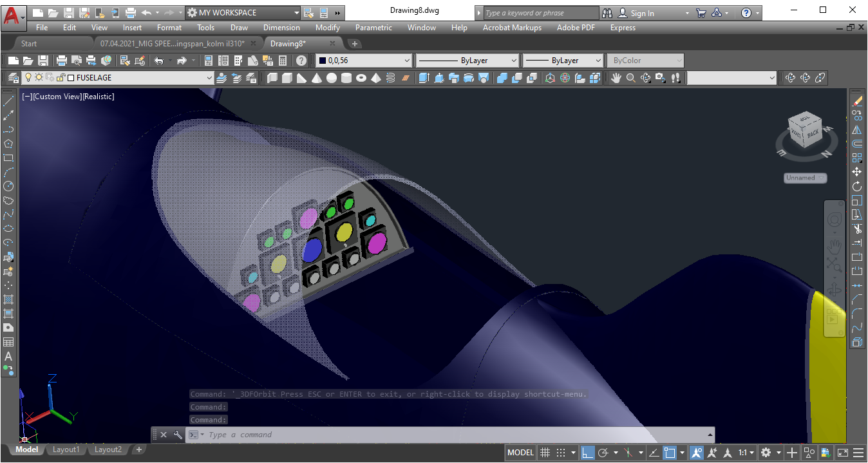This screenshot has height=463, width=868.
Task: Select the Move modify tool
Action: pyautogui.click(x=857, y=172)
